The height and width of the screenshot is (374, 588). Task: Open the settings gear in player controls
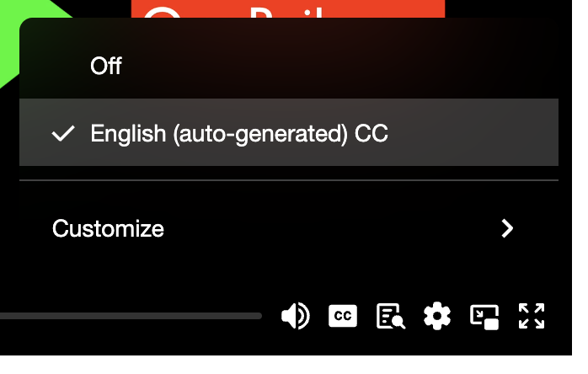tap(437, 316)
